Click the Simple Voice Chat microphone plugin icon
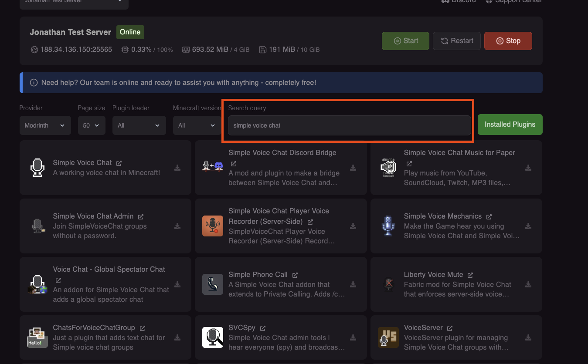 click(x=37, y=167)
